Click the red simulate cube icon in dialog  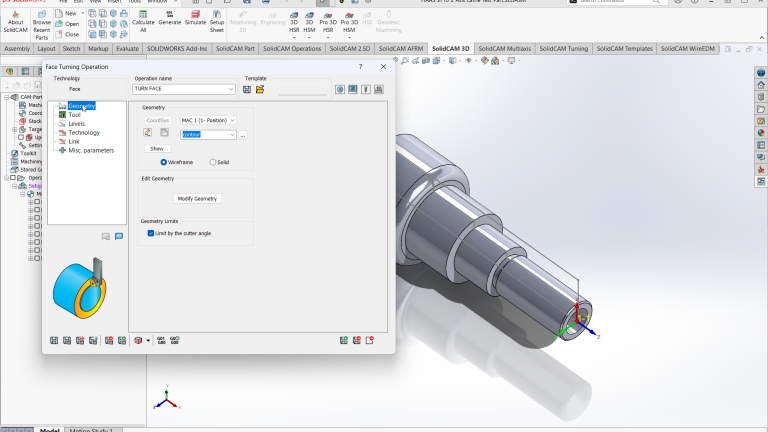(138, 340)
